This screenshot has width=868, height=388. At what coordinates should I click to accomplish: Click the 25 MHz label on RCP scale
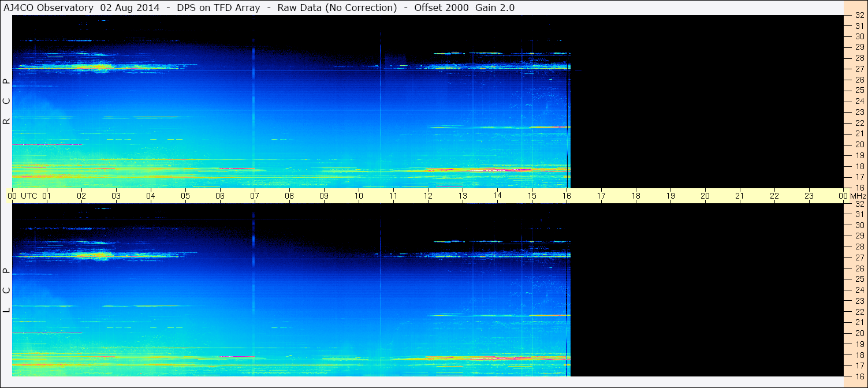[x=859, y=90]
